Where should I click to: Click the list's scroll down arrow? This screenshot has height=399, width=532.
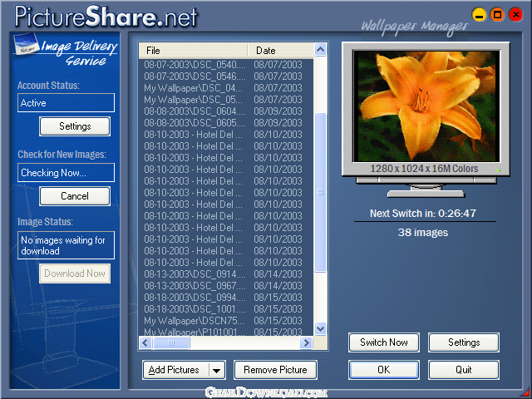[x=320, y=328]
